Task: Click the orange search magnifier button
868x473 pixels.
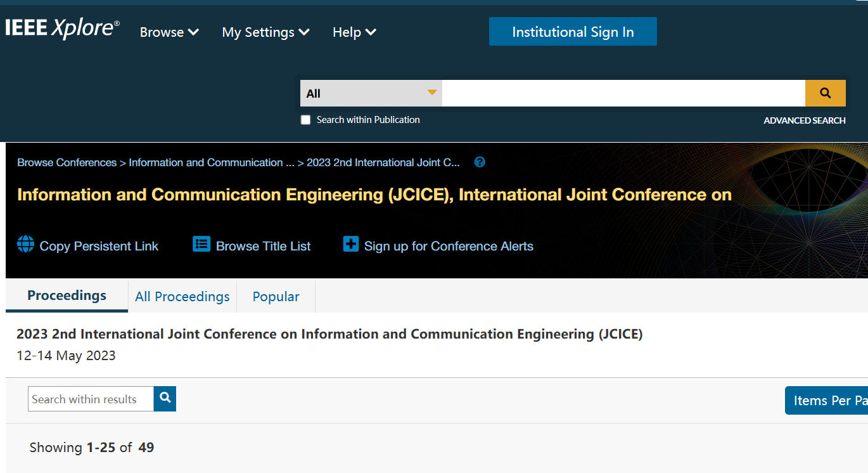Action: click(825, 93)
